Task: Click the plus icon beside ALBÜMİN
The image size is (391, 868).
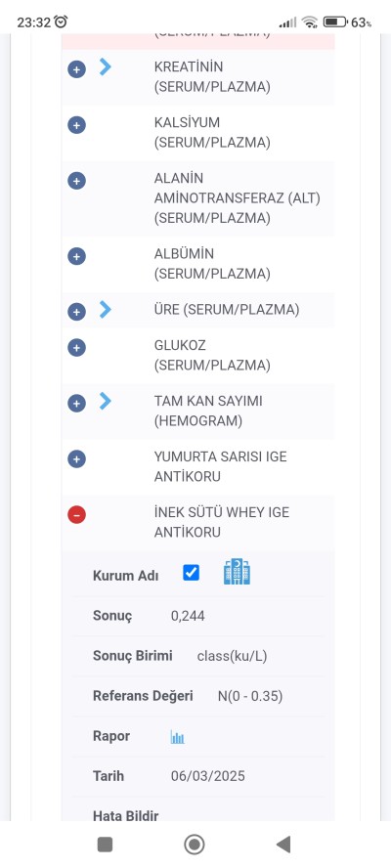Action: pos(76,256)
